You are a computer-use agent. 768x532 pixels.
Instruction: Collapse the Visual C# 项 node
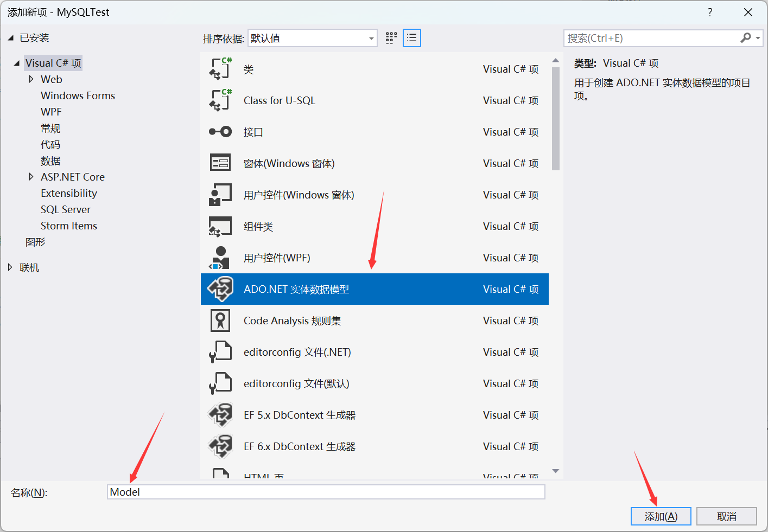click(x=17, y=62)
